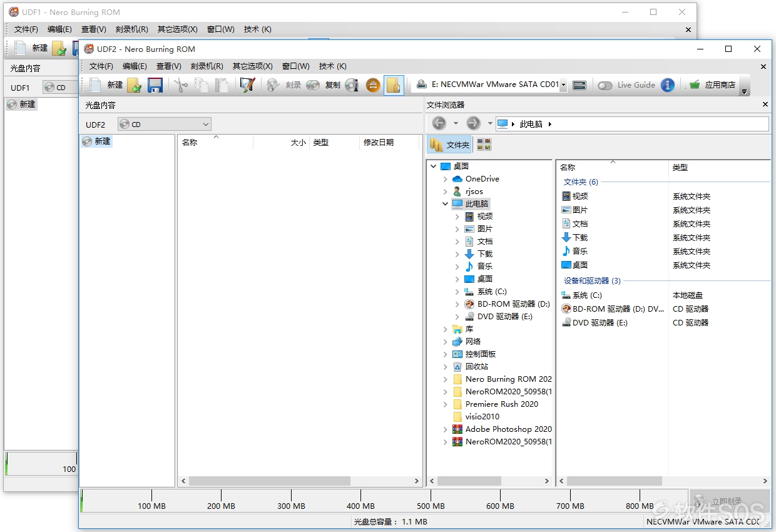The width and height of the screenshot is (776, 532).
Task: Expand the 系统 (C:) tree node
Action: 457,291
